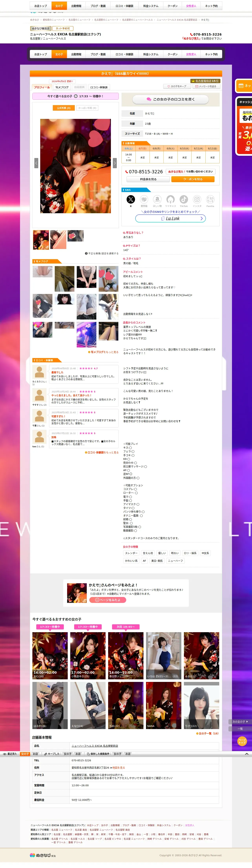The image size is (252, 868).
Task: Open the ニューハーフヘルス EXCIA 名古屋駅前店 shop-name link in 店舗基本情報
Action: click(95, 746)
